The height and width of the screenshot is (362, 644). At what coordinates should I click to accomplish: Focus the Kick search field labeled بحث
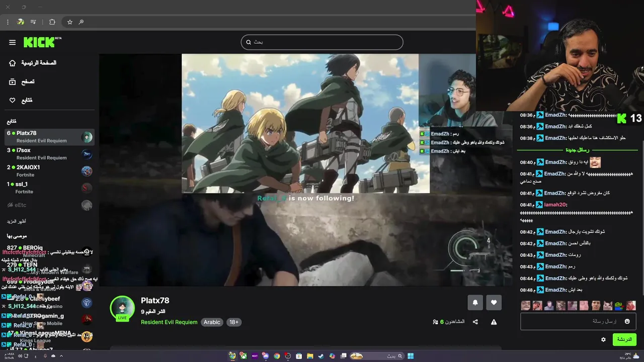(322, 42)
